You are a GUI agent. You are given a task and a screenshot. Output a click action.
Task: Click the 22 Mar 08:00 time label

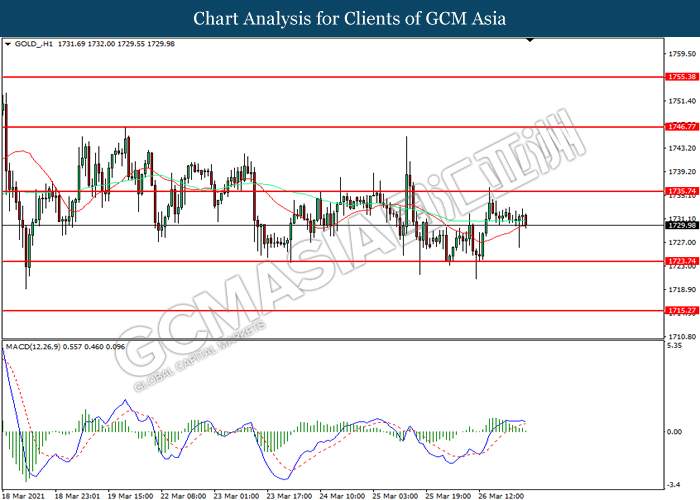183,496
